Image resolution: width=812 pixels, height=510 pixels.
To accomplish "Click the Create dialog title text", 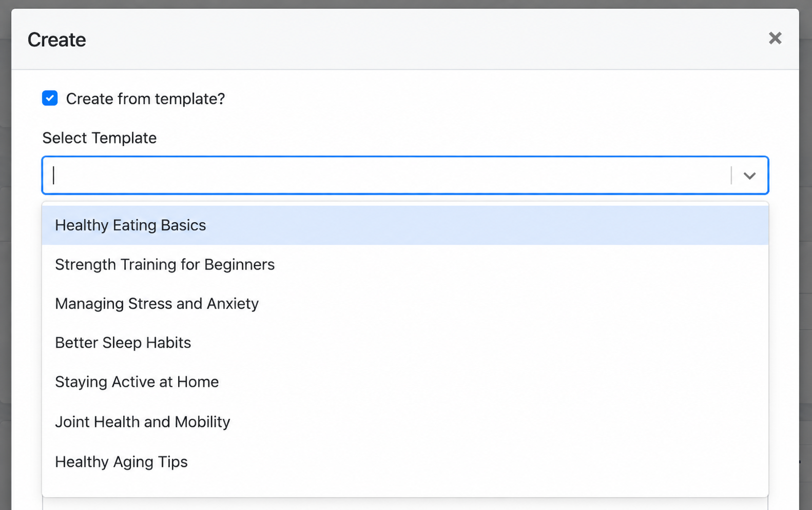I will [56, 40].
